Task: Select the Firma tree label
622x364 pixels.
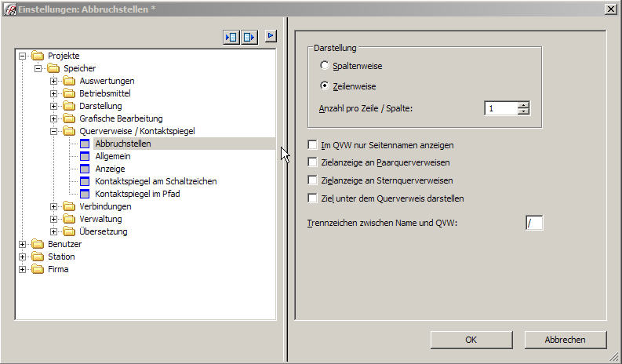Action: click(58, 269)
